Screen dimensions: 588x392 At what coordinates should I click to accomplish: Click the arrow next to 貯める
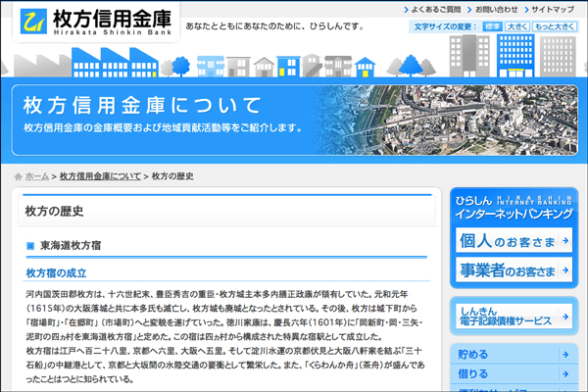click(x=565, y=354)
